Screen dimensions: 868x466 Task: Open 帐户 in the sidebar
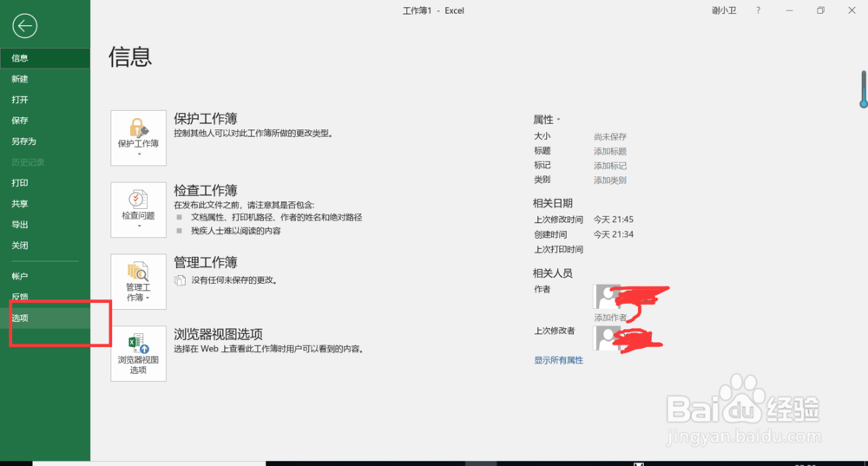pyautogui.click(x=45, y=276)
